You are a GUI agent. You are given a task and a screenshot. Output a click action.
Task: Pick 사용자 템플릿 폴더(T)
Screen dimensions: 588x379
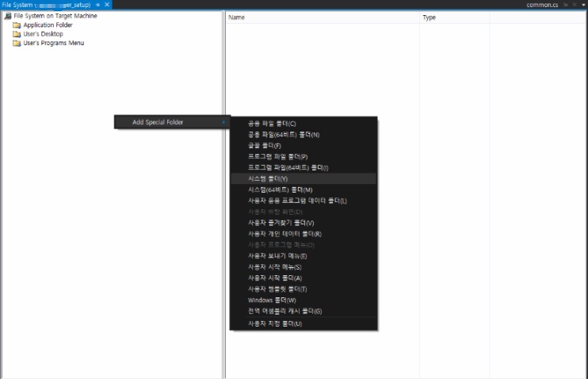[304, 289]
